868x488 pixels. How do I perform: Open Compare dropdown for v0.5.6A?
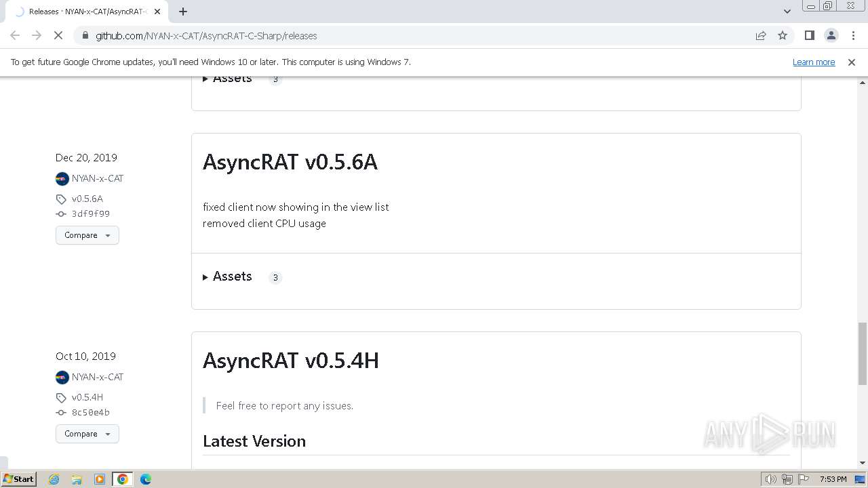(x=87, y=235)
